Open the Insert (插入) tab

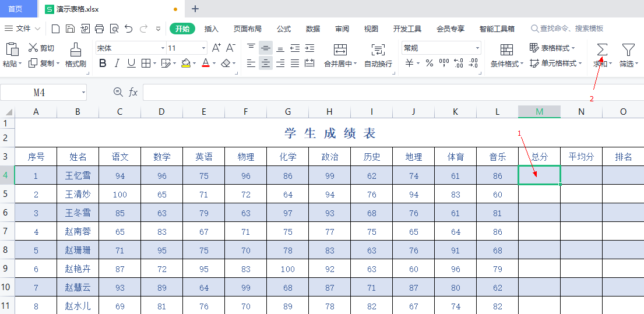coord(212,29)
